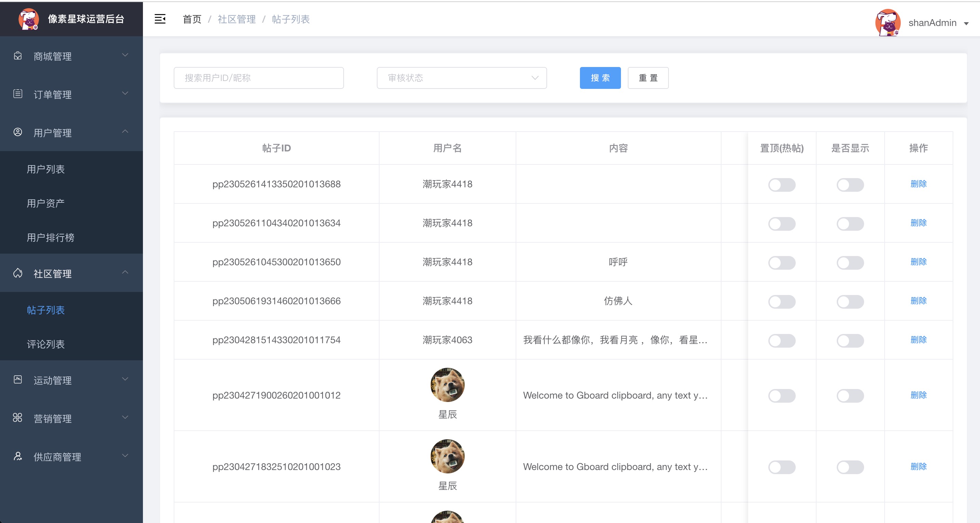Image resolution: width=980 pixels, height=523 pixels.
Task: Click 星辰 avatar in post 001023 row
Action: pyautogui.click(x=447, y=456)
